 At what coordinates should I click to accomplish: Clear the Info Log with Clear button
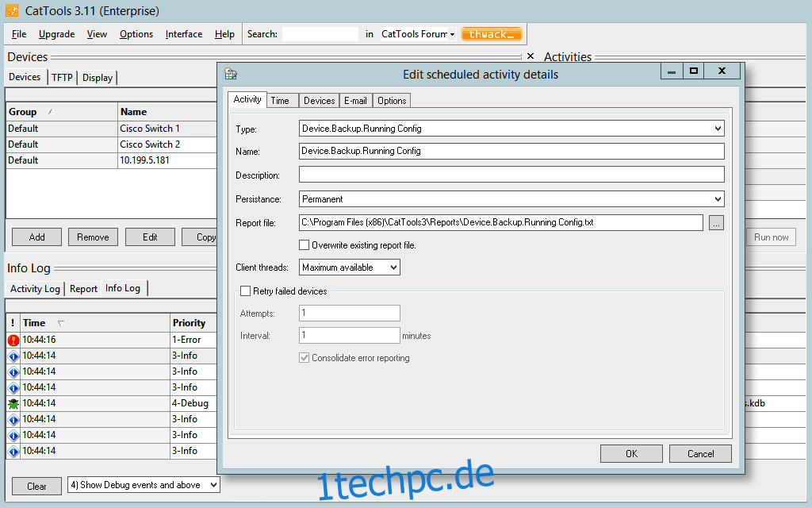(36, 487)
